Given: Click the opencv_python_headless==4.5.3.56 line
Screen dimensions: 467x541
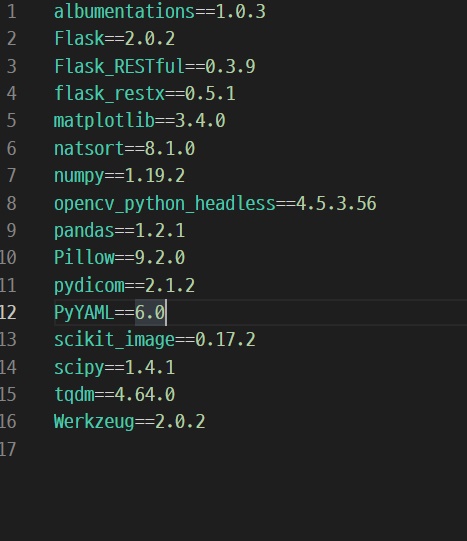Looking at the screenshot, I should [x=215, y=203].
